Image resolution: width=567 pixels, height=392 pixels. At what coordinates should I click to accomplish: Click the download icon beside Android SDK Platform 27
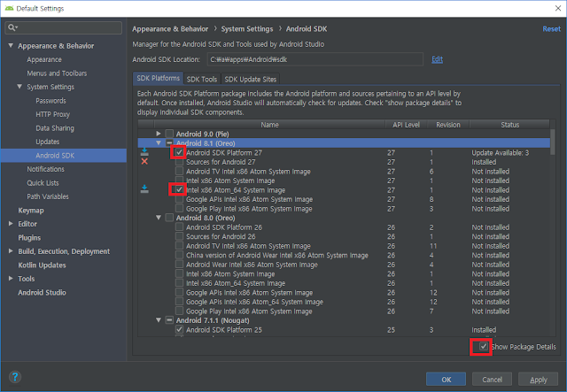144,151
